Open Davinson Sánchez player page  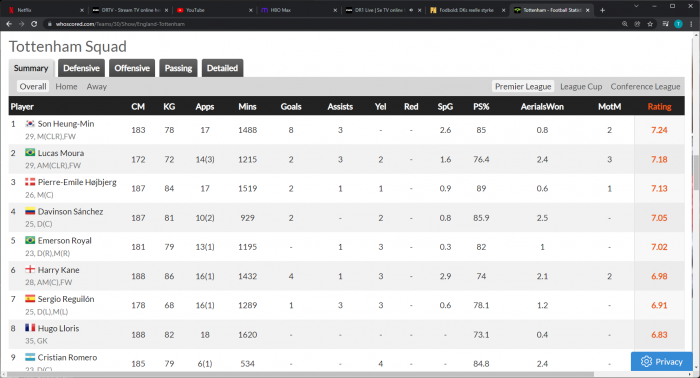pos(71,212)
